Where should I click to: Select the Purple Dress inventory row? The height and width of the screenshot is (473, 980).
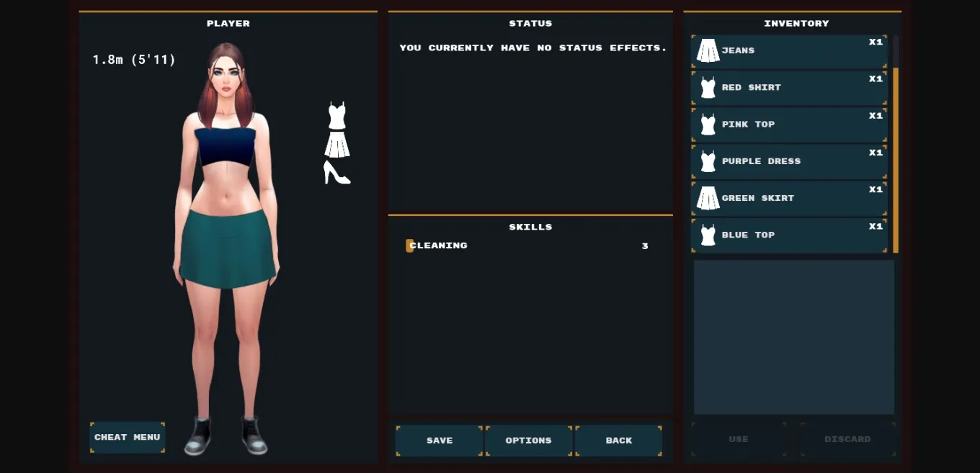pos(789,161)
